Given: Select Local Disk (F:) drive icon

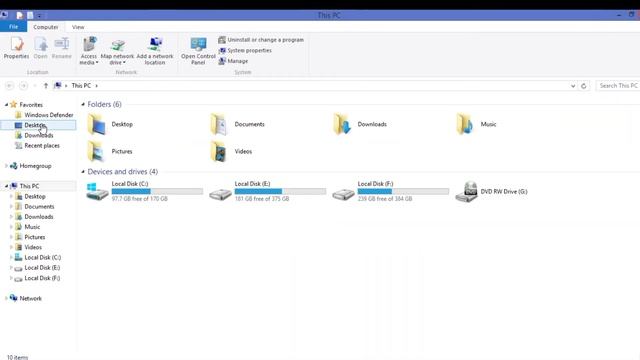Looking at the screenshot, I should pos(343,194).
